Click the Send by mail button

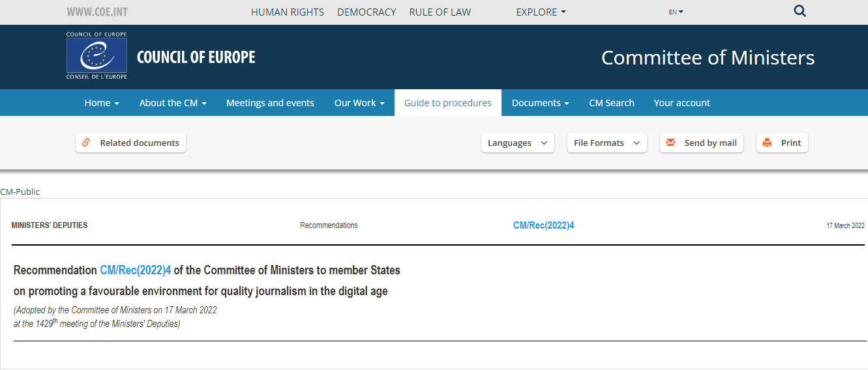702,143
